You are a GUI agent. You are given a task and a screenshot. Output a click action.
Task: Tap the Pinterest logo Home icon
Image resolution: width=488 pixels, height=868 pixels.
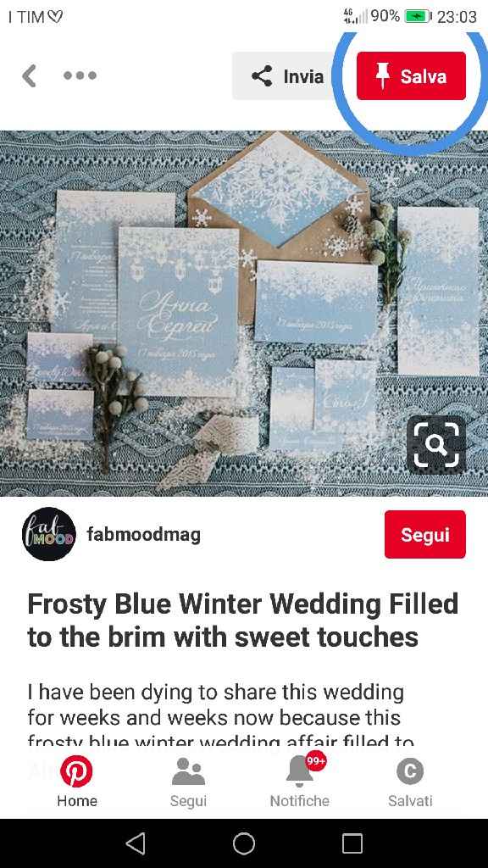(76, 771)
